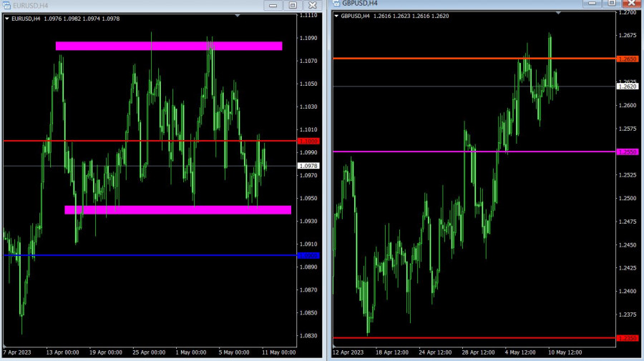Click chart shift marker on GBPUSD chart

tap(558, 14)
